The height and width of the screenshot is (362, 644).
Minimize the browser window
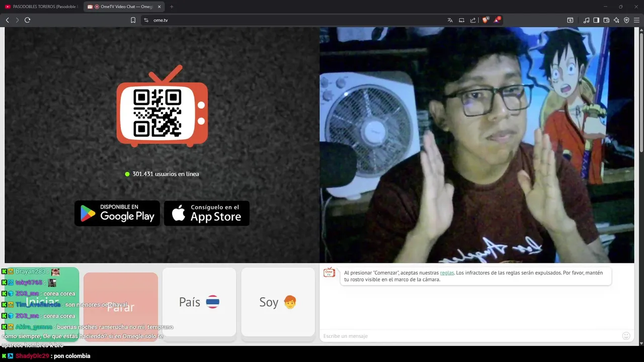point(606,7)
